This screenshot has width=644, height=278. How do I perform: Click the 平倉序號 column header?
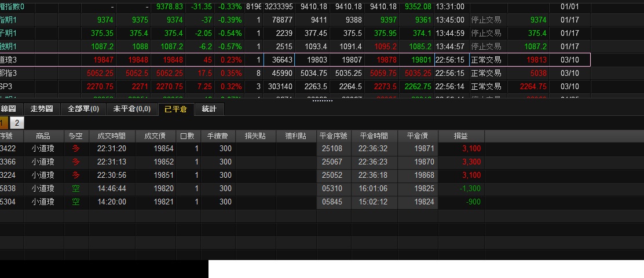(x=333, y=136)
